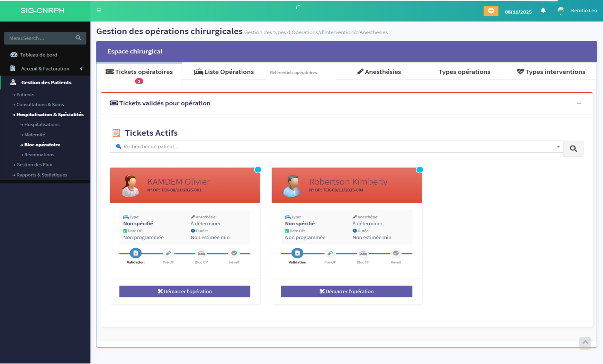The height and width of the screenshot is (364, 603).
Task: Click the scroll-to-top arrow button
Action: coord(585,343)
